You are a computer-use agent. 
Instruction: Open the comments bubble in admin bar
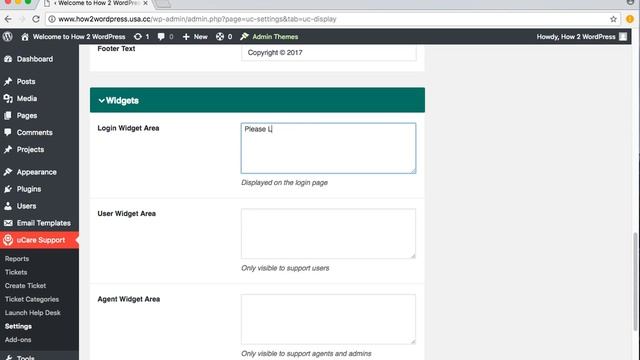point(161,37)
